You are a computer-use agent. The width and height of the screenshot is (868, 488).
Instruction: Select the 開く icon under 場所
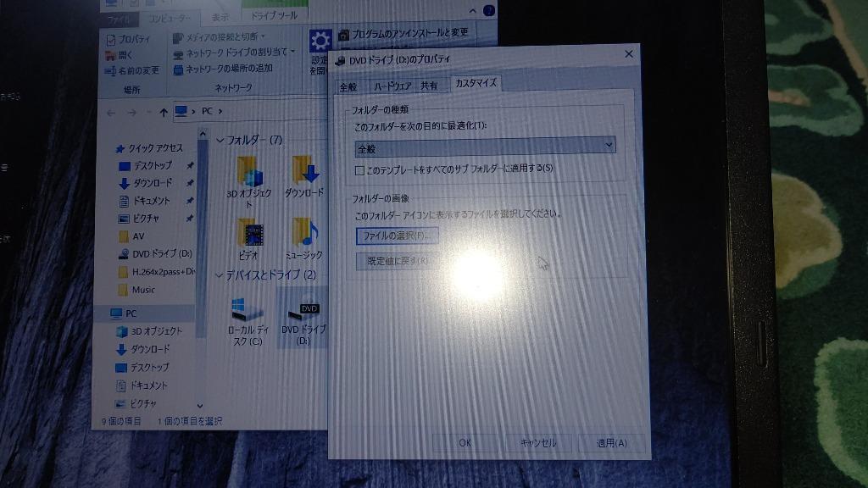click(111, 53)
